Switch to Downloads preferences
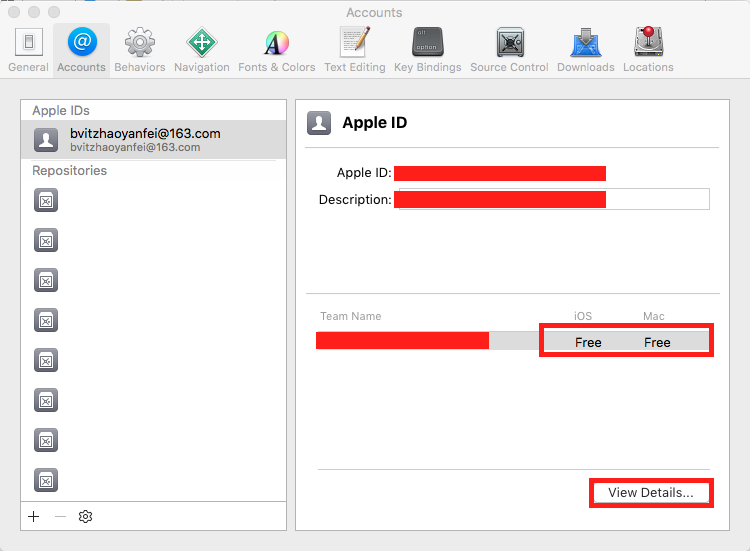Screen dimensions: 750x551 585,50
